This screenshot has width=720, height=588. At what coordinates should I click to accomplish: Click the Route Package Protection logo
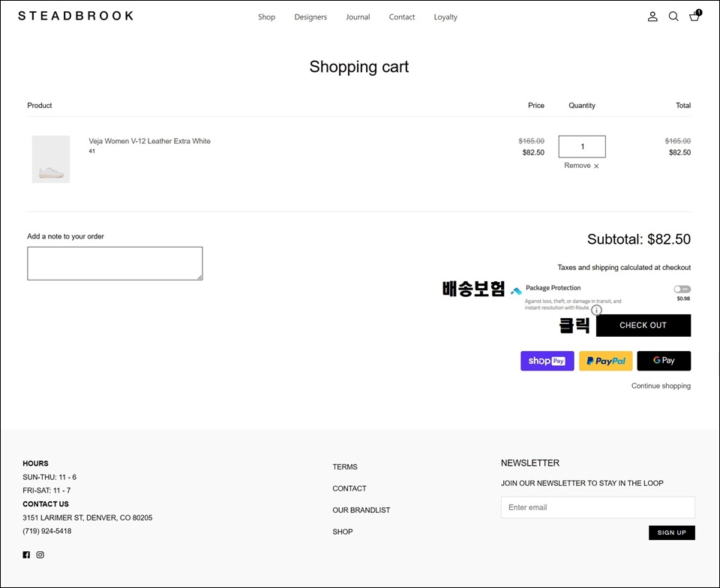517,291
